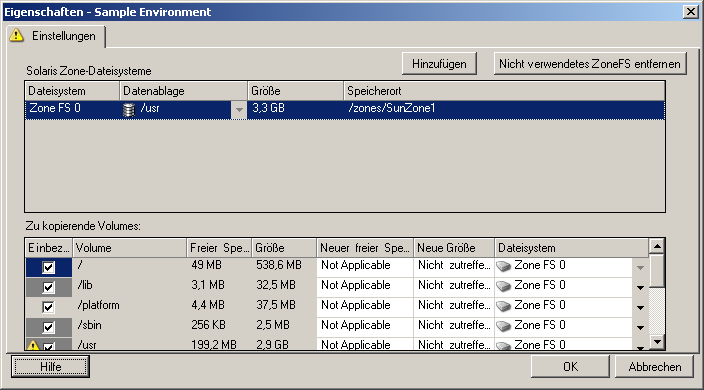This screenshot has width=704, height=390.
Task: Click the disk icon in the /platform row
Action: (504, 306)
